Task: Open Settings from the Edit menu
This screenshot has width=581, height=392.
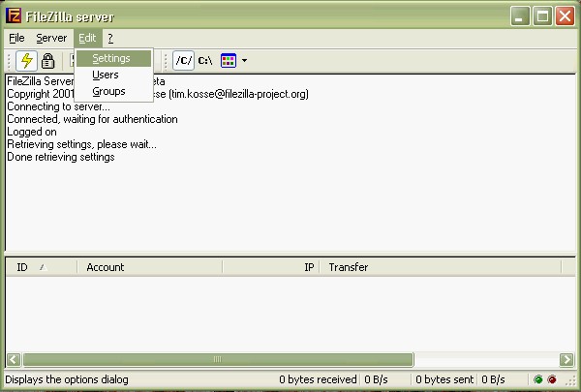Action: (x=111, y=58)
